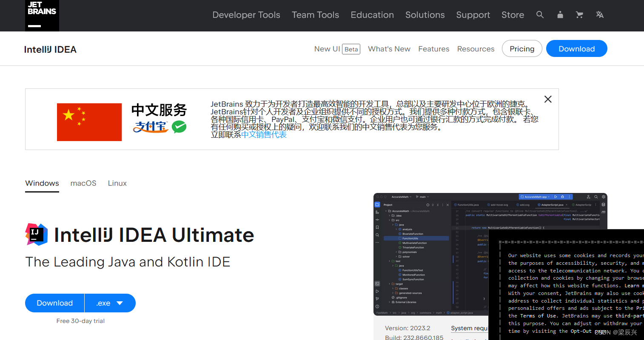Open the Education menu

click(x=372, y=15)
